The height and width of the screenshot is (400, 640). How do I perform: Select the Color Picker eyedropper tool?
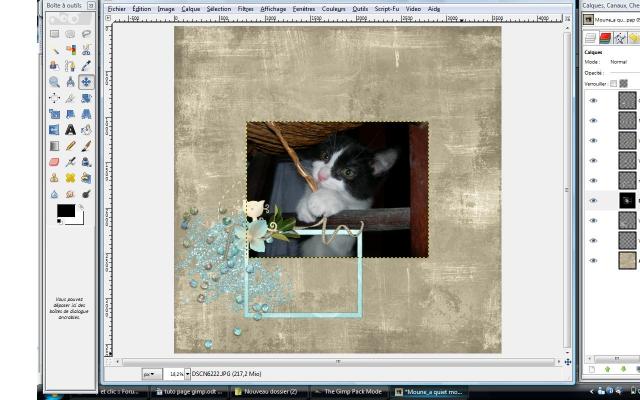[86, 66]
